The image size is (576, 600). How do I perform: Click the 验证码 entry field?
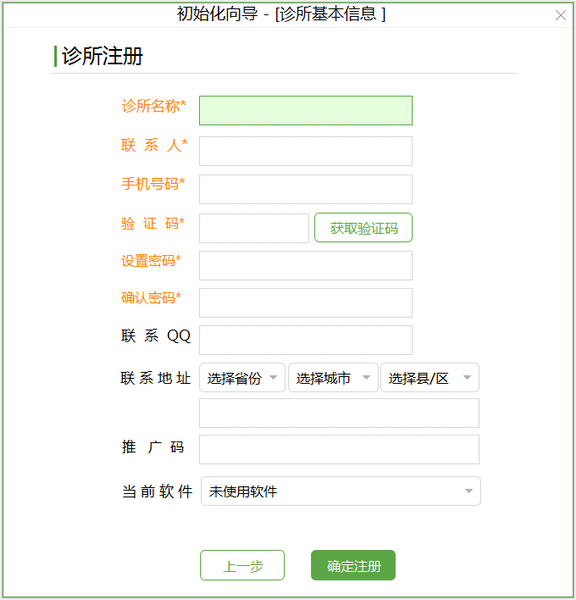pos(254,228)
